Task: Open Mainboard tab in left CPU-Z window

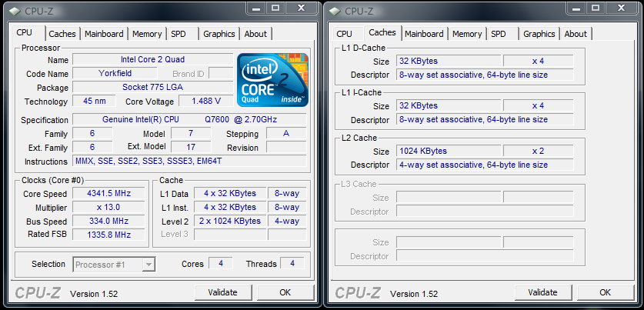Action: (x=104, y=34)
